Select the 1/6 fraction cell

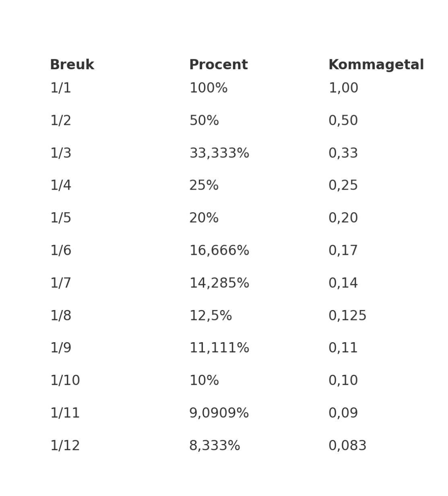[61, 251]
